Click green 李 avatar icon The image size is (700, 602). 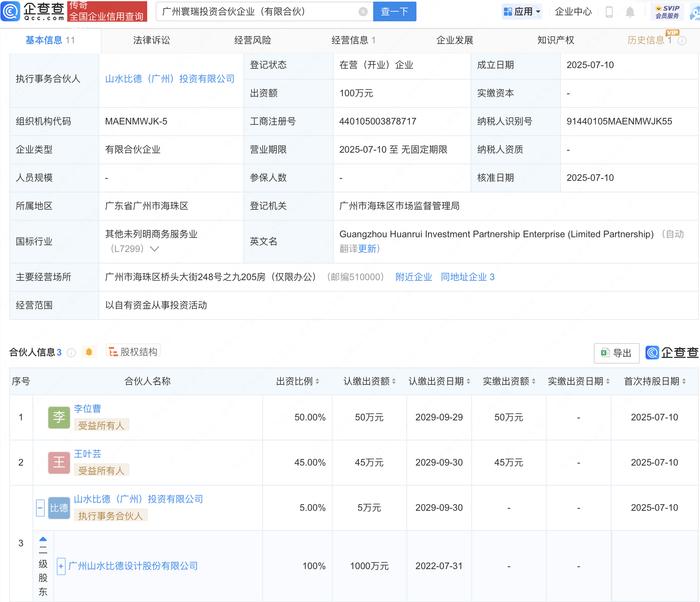[59, 417]
